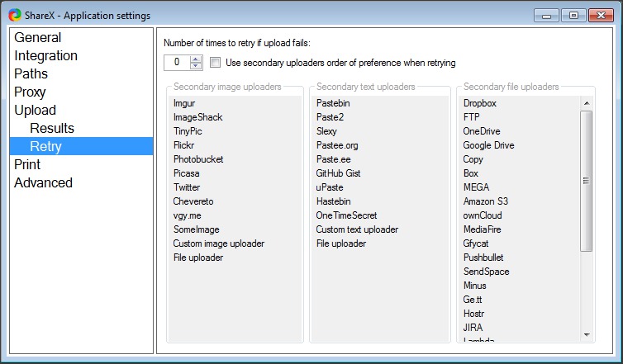623x364 pixels.
Task: Close the Application settings window
Action: [x=597, y=15]
